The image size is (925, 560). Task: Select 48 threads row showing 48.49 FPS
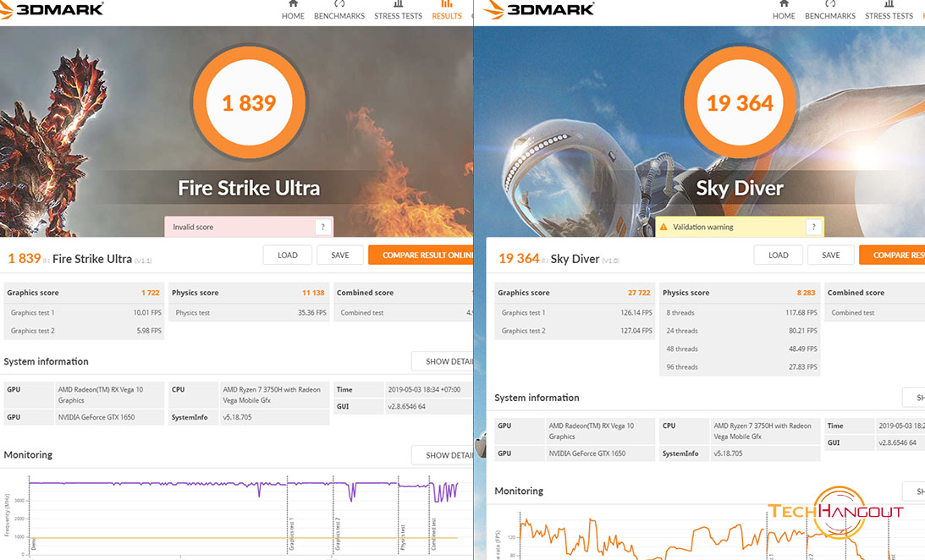739,349
